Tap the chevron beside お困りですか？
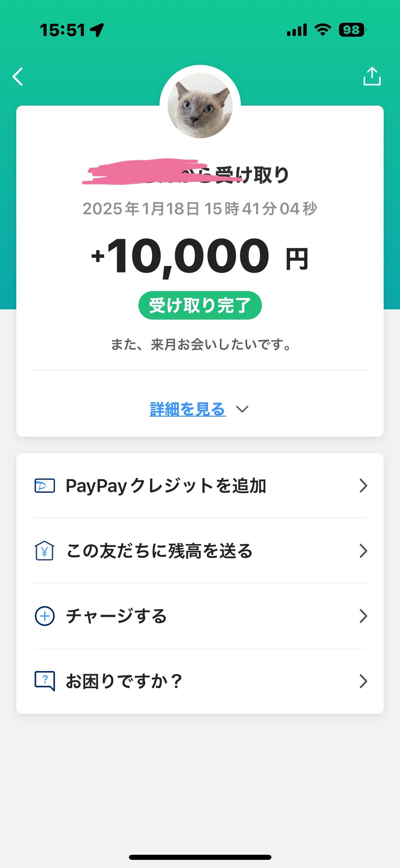The height and width of the screenshot is (868, 400). click(x=363, y=681)
